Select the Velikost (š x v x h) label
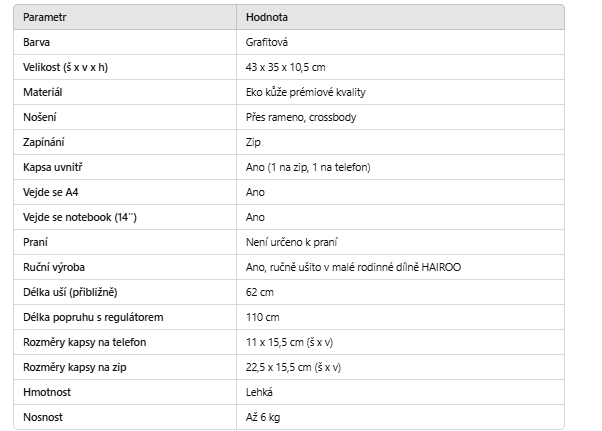This screenshot has height=431, width=602. click(65, 67)
